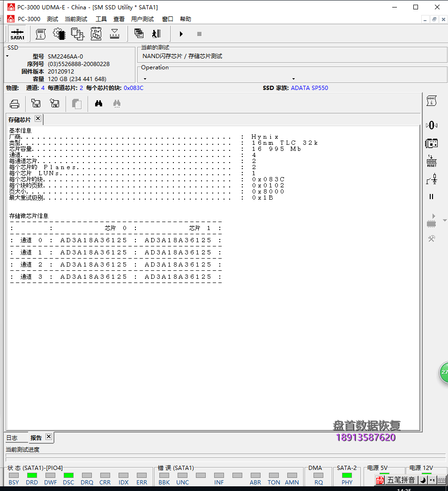Click the ruler measurement toolbar icon
Viewport: 448px width, 491px height.
tap(114, 34)
